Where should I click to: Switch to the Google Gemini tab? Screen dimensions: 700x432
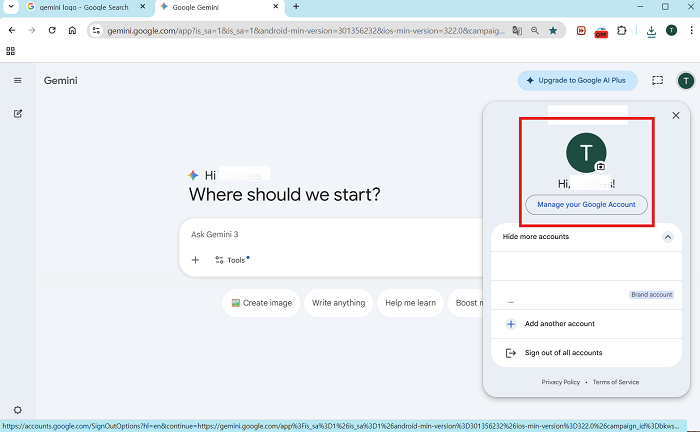coord(219,7)
